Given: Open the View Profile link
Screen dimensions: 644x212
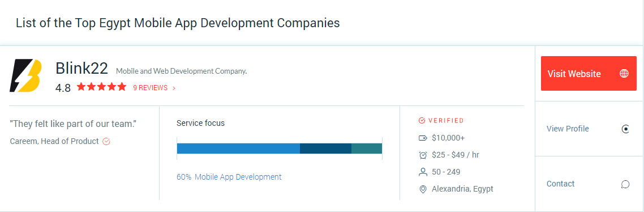Looking at the screenshot, I should pos(568,129).
